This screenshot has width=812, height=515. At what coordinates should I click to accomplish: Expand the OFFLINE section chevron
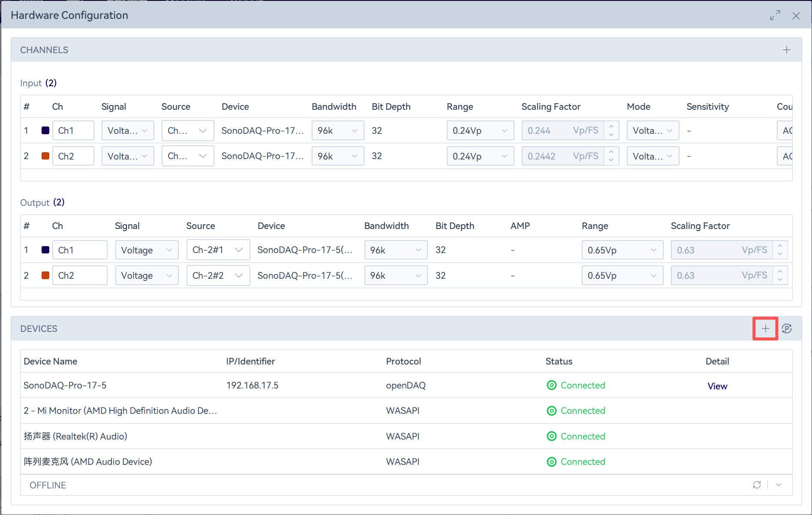click(779, 485)
